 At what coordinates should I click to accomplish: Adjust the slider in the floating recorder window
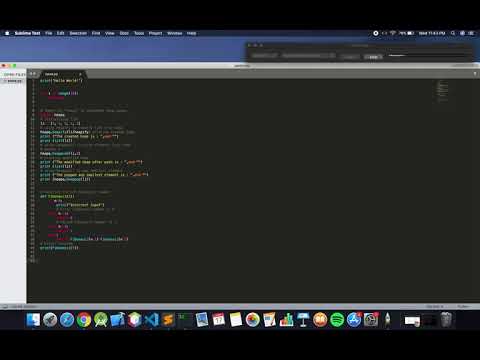click(x=427, y=56)
